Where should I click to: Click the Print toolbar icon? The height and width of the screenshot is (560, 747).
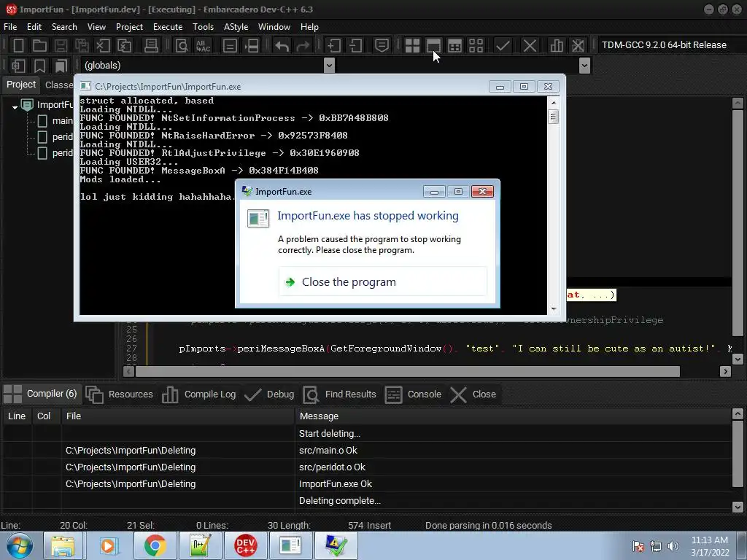click(151, 46)
